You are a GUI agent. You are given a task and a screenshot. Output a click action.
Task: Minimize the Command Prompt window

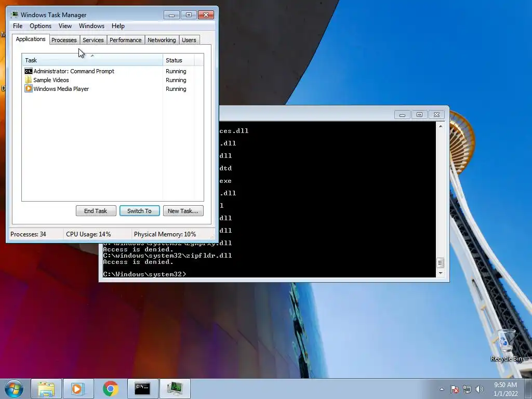tap(402, 115)
